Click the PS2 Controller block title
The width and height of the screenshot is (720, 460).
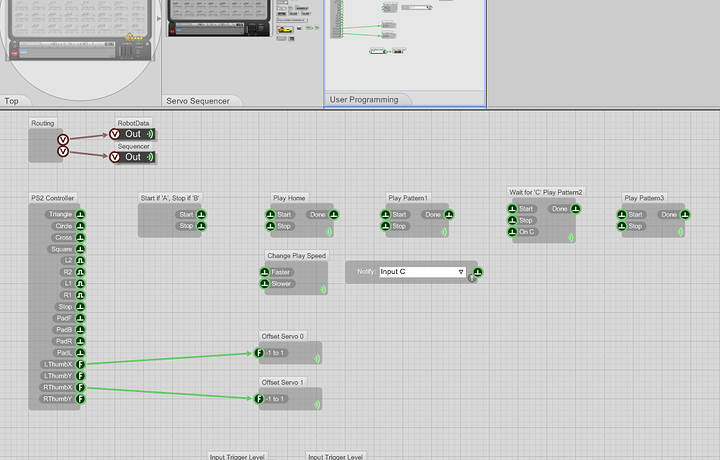(53, 198)
